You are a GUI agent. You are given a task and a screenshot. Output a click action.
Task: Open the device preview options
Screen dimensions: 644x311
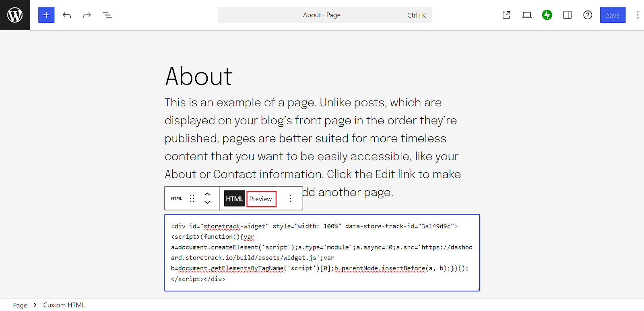point(526,15)
